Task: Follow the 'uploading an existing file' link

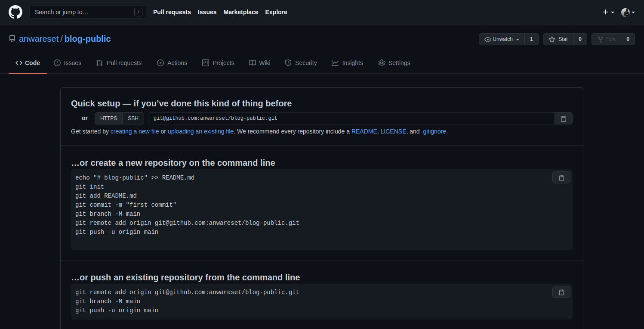Action: [x=200, y=131]
